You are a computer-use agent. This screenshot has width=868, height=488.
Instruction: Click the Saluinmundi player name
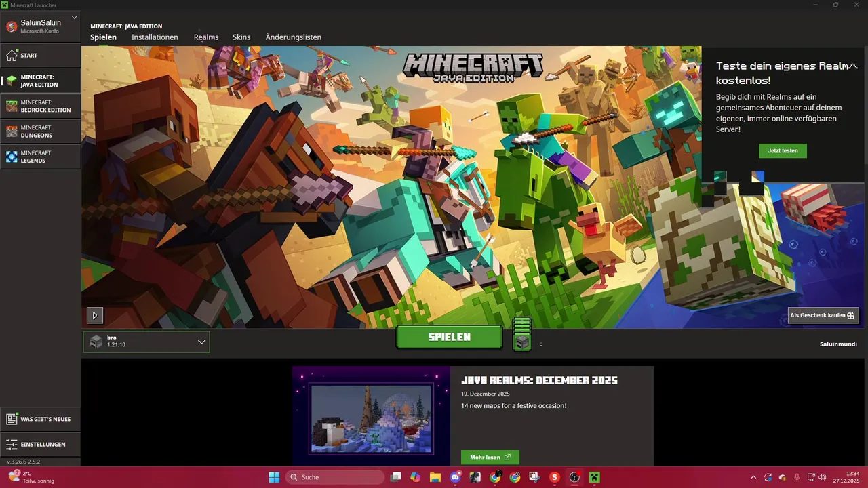coord(838,344)
